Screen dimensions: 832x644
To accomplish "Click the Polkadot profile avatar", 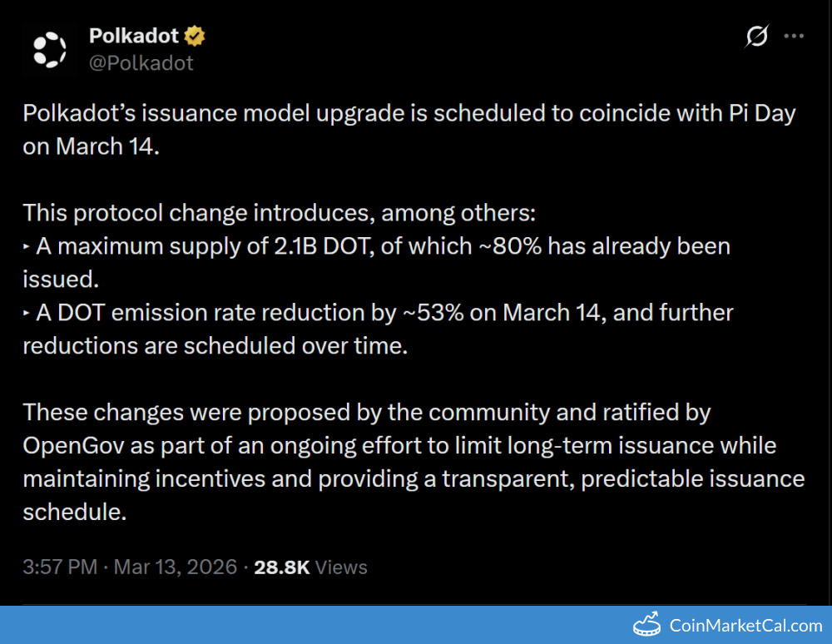I will pyautogui.click(x=49, y=49).
